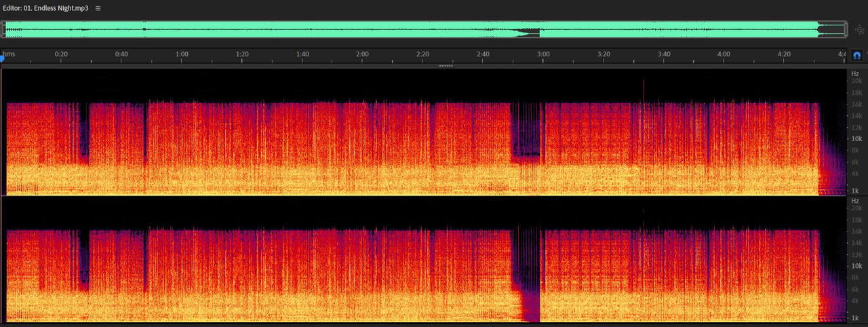Screen dimensions: 868x327
Task: Click the 2:40 mark on the timeline
Action: pos(483,54)
